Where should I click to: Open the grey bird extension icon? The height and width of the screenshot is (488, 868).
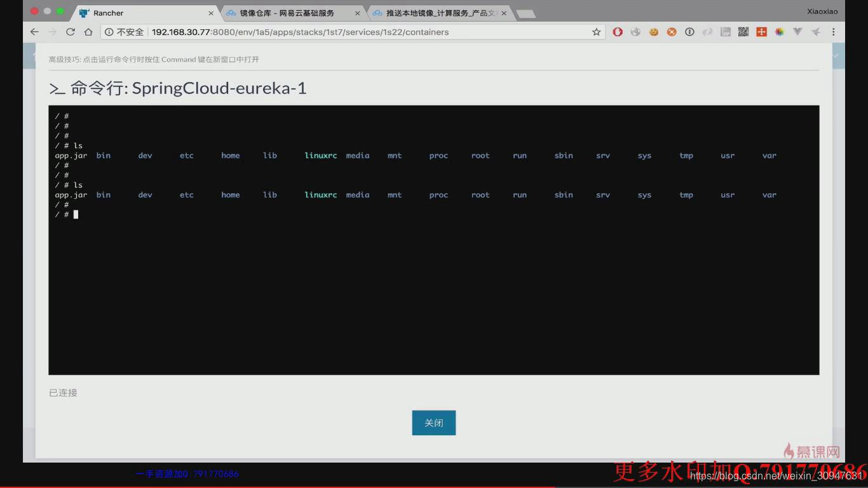[816, 32]
